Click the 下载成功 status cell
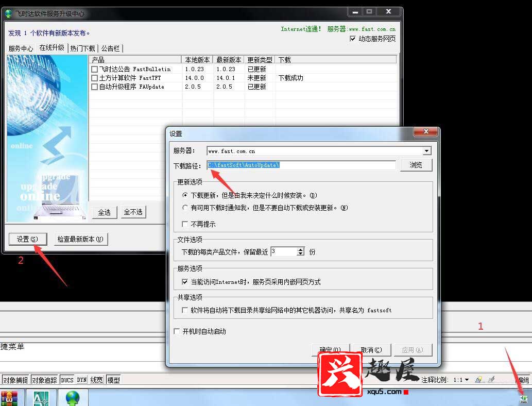Image resolution: width=532 pixels, height=406 pixels. tap(291, 78)
